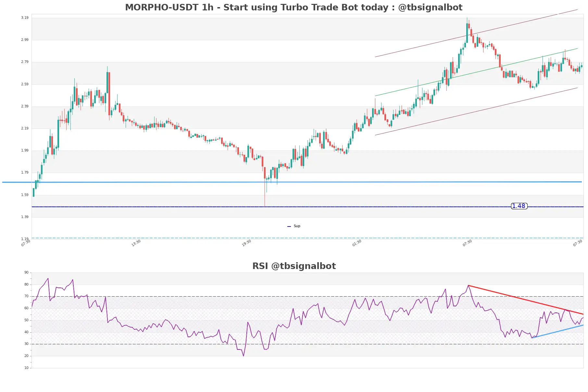Click the RSI 80 axis label
Screen dimensions: 588x392
[26, 285]
